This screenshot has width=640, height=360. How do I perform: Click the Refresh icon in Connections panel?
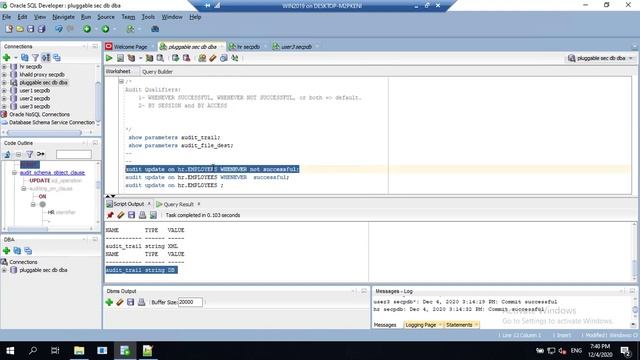[x=24, y=58]
